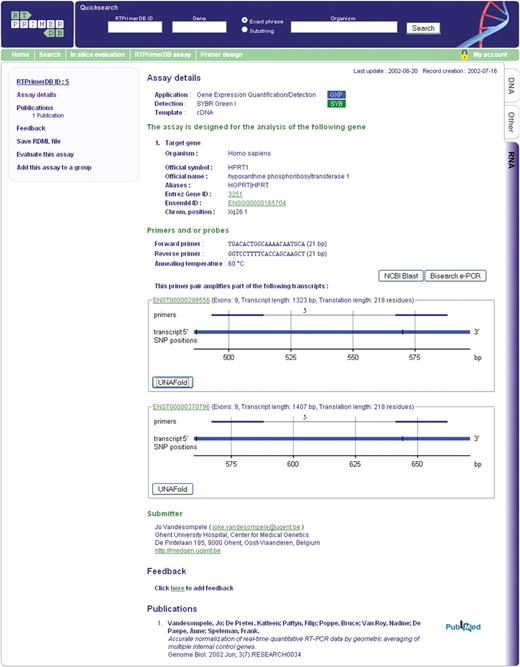520x667 pixels.
Task: Focus the Gene quicksearch field
Action: (x=199, y=27)
